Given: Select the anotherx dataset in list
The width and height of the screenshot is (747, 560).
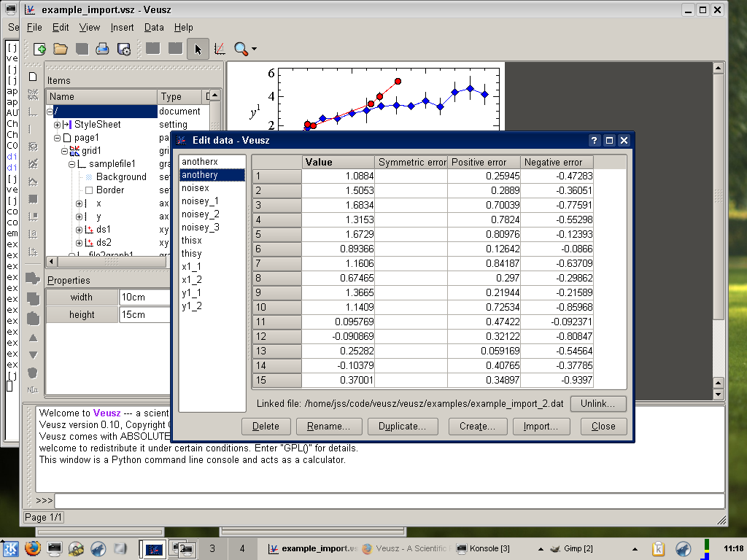Looking at the screenshot, I should pyautogui.click(x=212, y=162).
